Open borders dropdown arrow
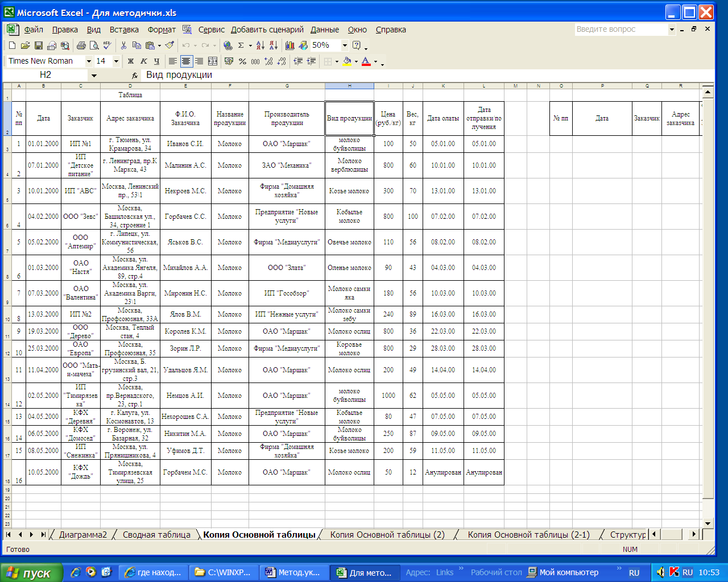The width and height of the screenshot is (728, 582). (337, 61)
